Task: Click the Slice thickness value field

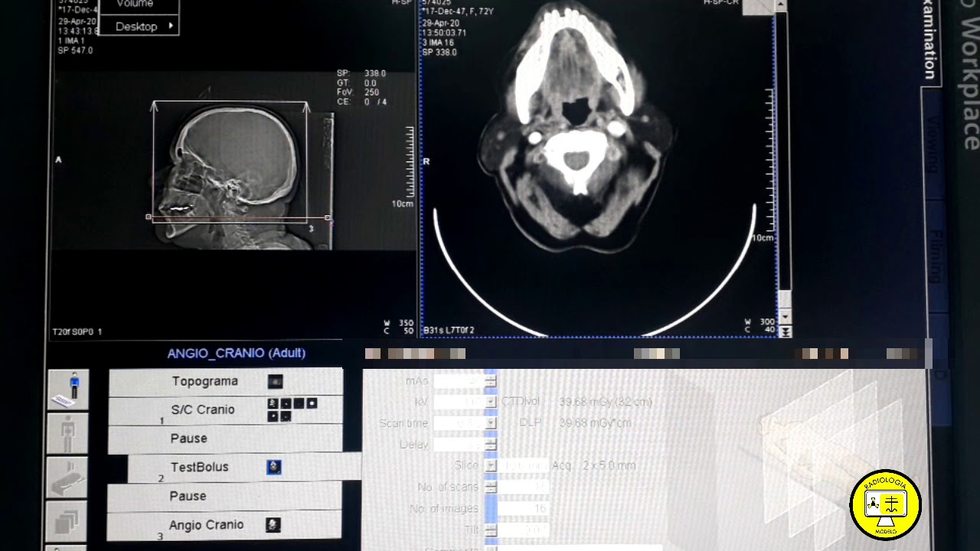Action: (x=524, y=465)
